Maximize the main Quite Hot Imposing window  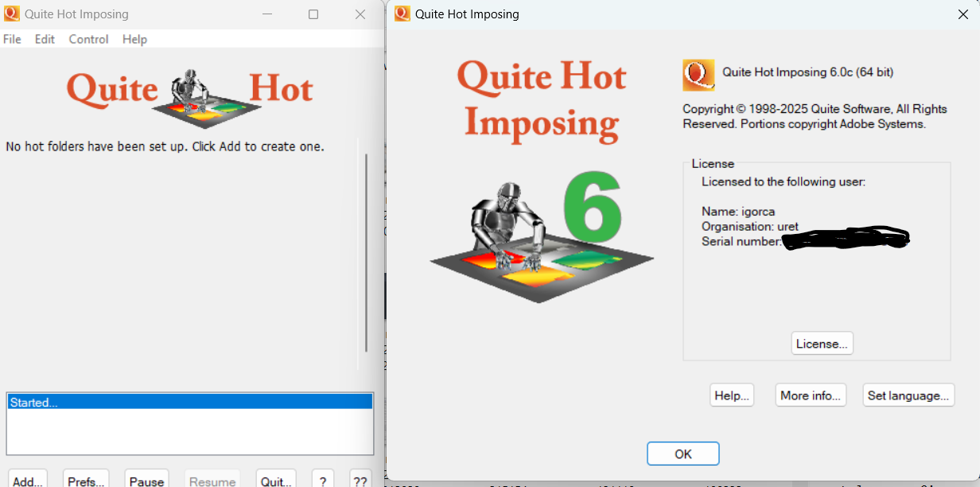pos(313,14)
